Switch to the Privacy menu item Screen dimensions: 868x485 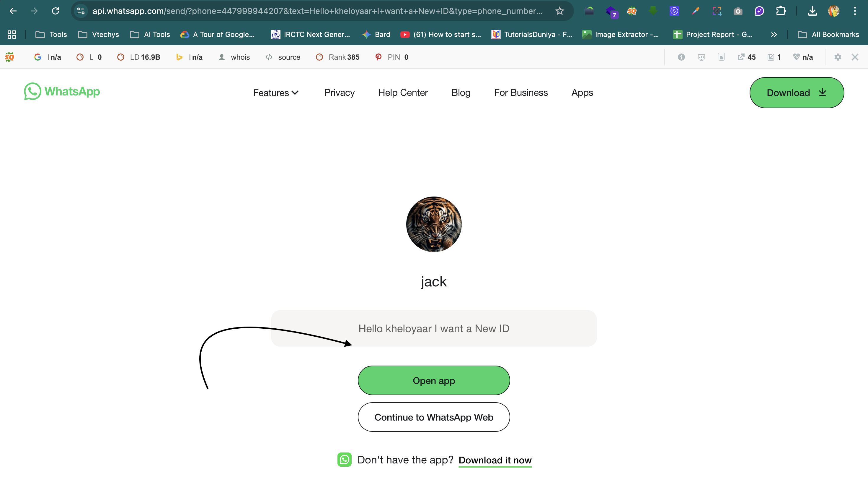coord(339,93)
